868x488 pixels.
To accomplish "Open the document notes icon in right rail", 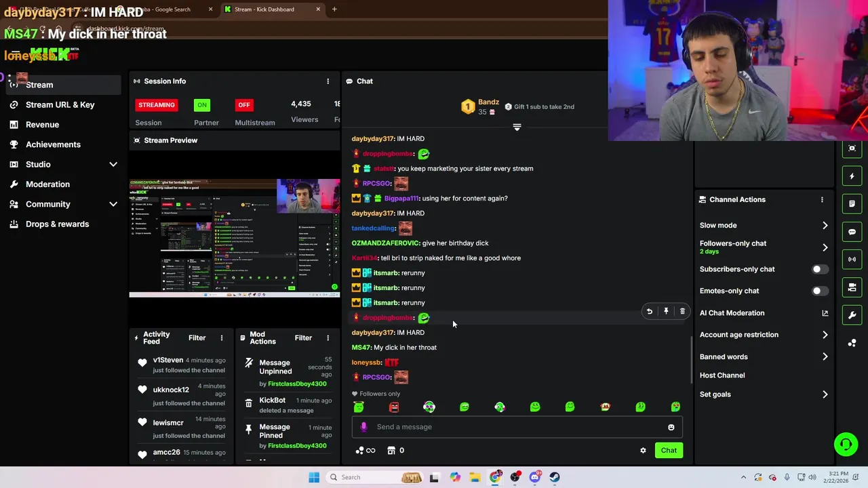I will coord(852,204).
